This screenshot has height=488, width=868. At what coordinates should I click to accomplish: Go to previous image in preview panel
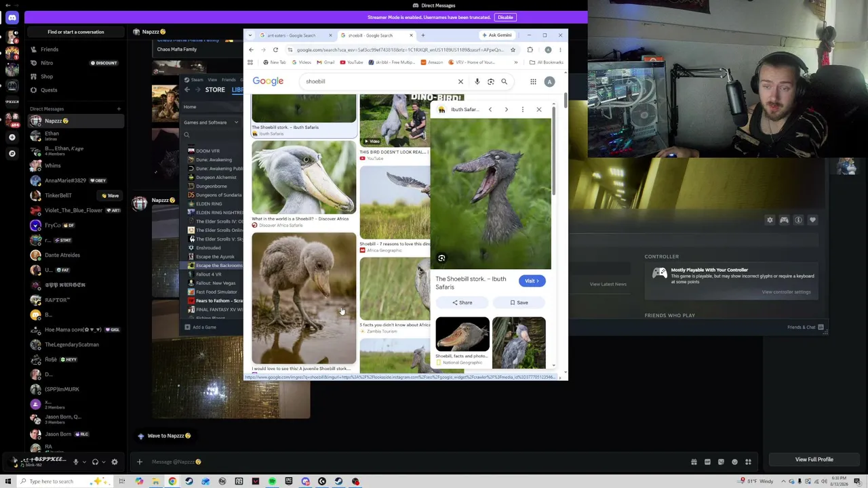490,109
